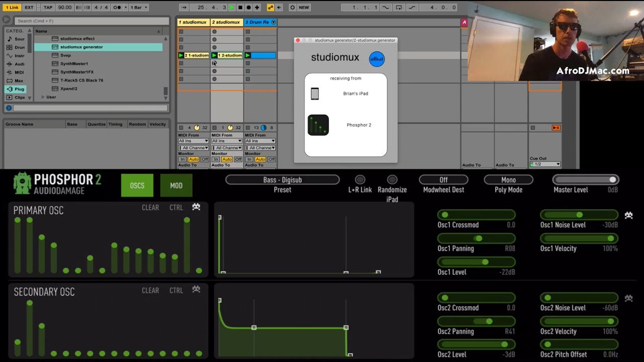Select T-RackS CS Black 76 plug-in
The image size is (644, 362).
point(98,80)
